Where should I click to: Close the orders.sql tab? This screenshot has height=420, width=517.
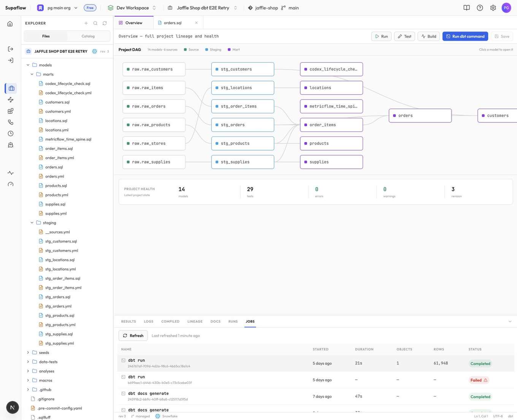[196, 23]
